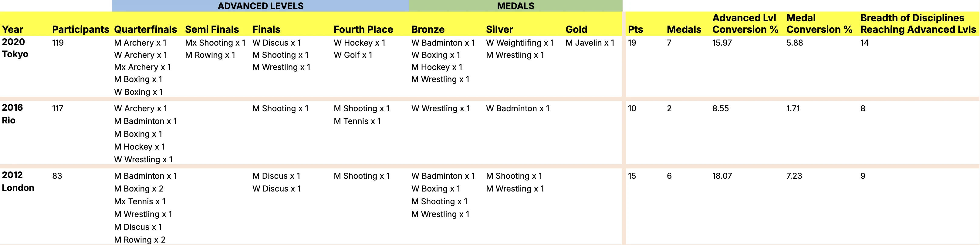The image size is (980, 245).
Task: Select the 18.07 conversion value cell
Action: (x=722, y=176)
